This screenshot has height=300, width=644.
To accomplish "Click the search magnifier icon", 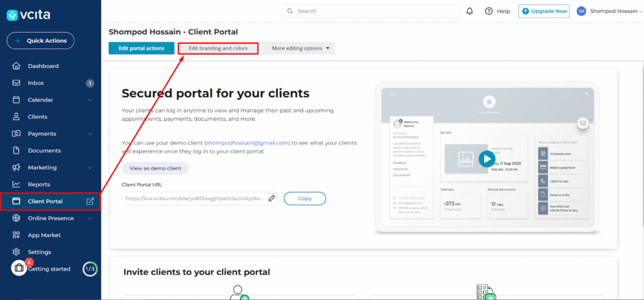I will pos(290,11).
